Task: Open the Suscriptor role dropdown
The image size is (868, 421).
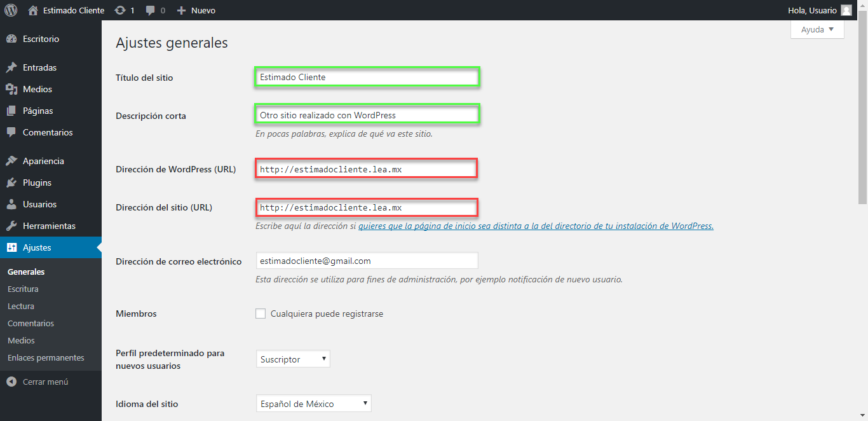Action: [x=293, y=359]
